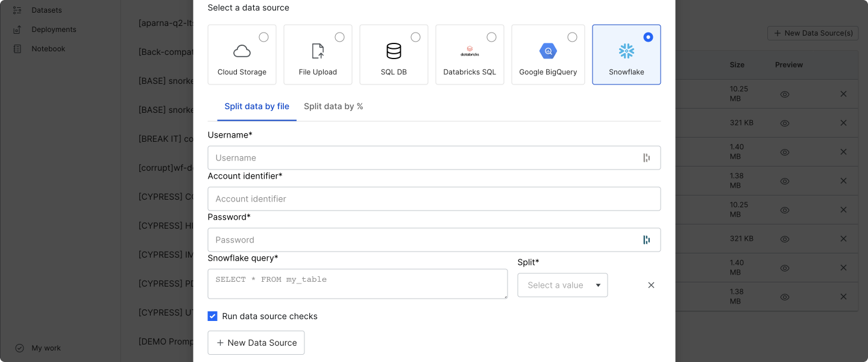Enable the Databricks SQL radio button

pos(491,37)
